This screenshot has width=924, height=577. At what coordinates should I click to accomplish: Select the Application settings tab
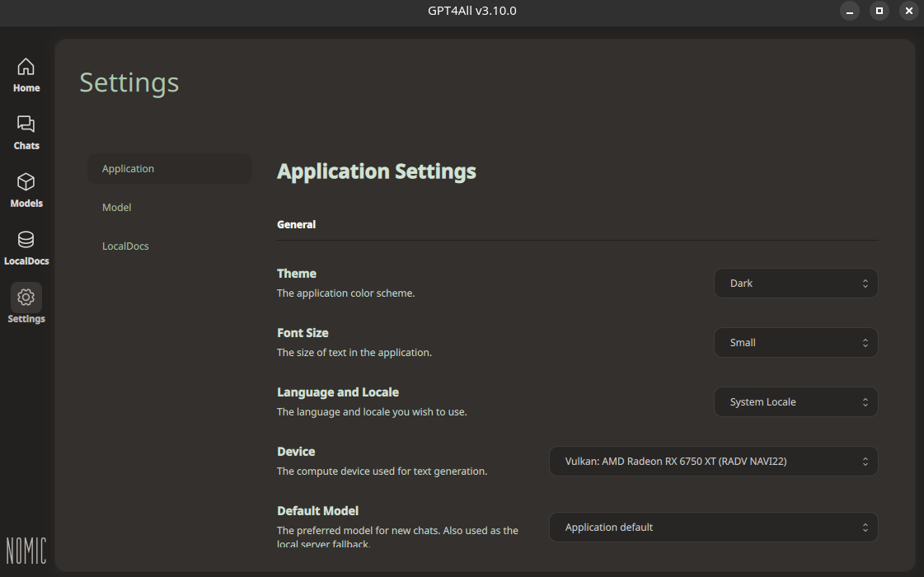tap(170, 168)
